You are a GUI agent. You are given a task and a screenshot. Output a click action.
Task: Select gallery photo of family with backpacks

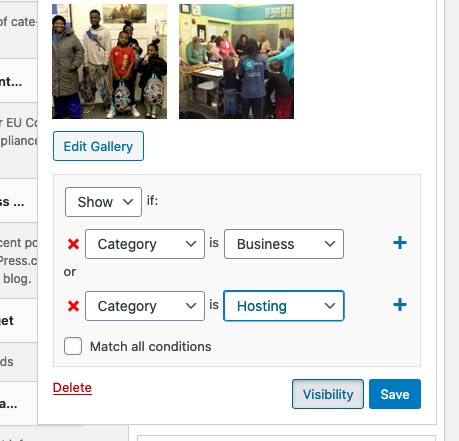[109, 61]
